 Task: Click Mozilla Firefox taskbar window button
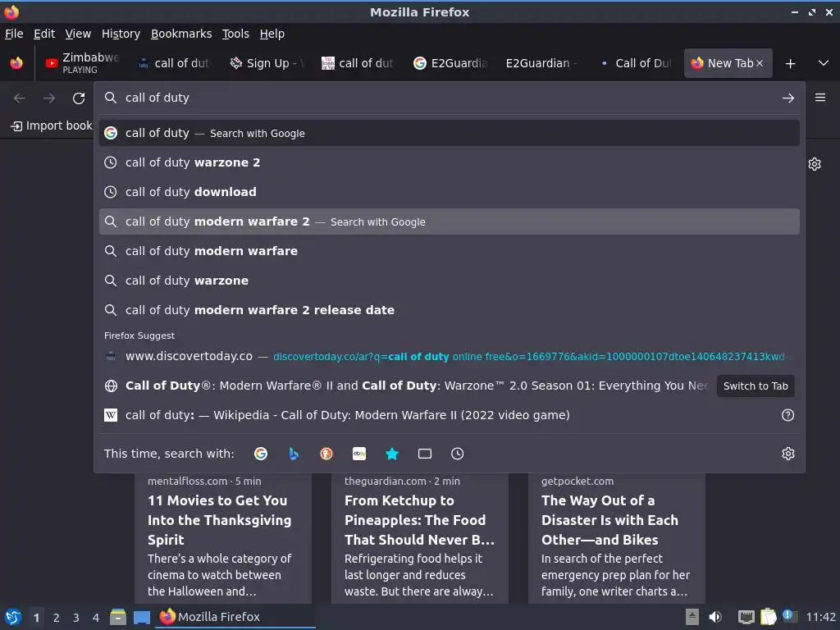[235, 617]
